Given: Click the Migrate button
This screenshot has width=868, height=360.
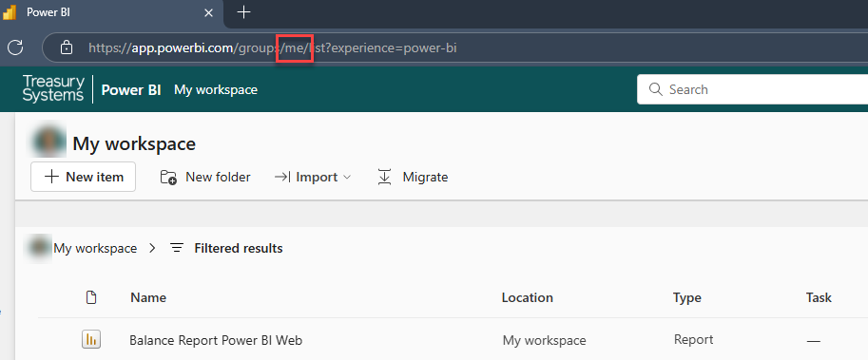Looking at the screenshot, I should click(x=413, y=177).
